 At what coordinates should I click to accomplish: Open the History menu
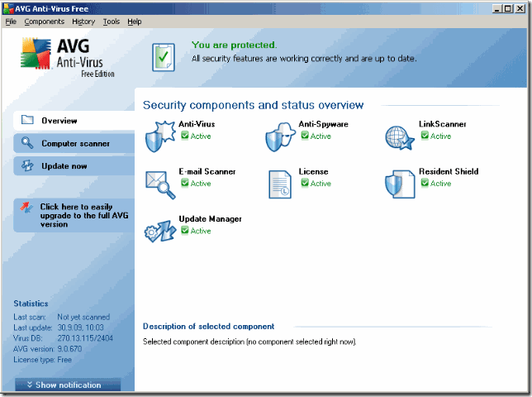tap(83, 22)
